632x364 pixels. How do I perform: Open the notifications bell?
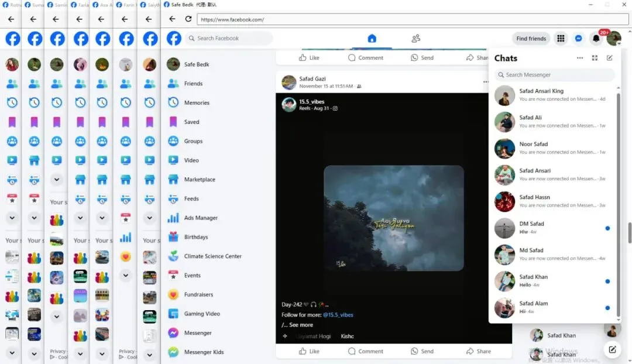point(596,38)
